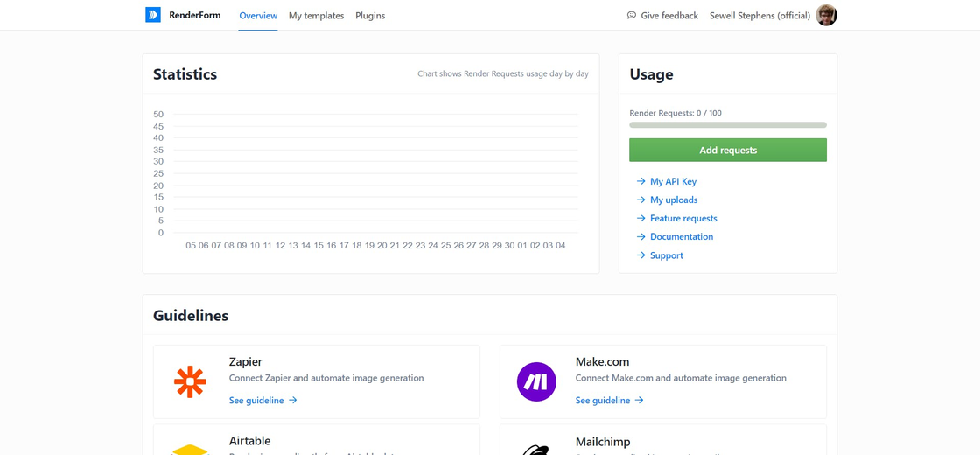Switch to the Overview tab
The width and height of the screenshot is (980, 455).
point(258,16)
